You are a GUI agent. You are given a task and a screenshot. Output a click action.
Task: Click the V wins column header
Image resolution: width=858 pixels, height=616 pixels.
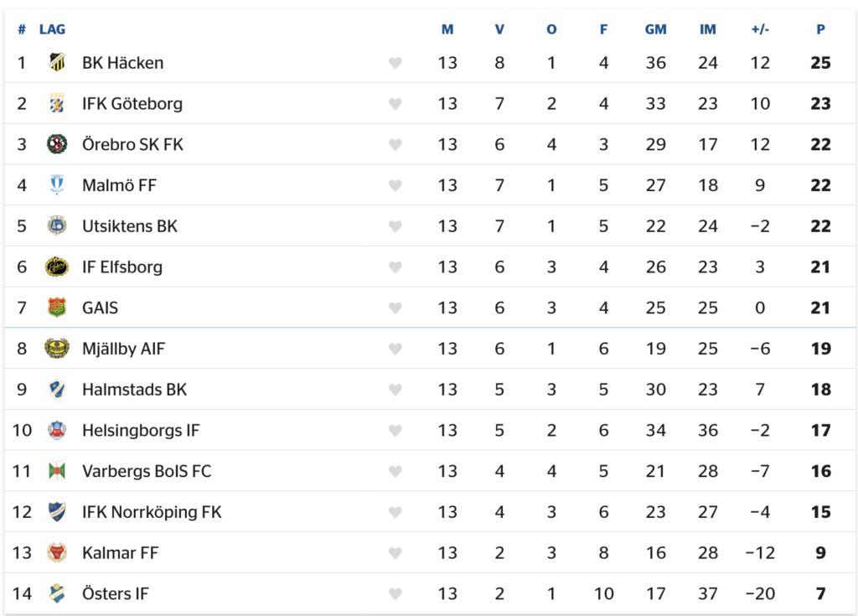click(x=499, y=29)
